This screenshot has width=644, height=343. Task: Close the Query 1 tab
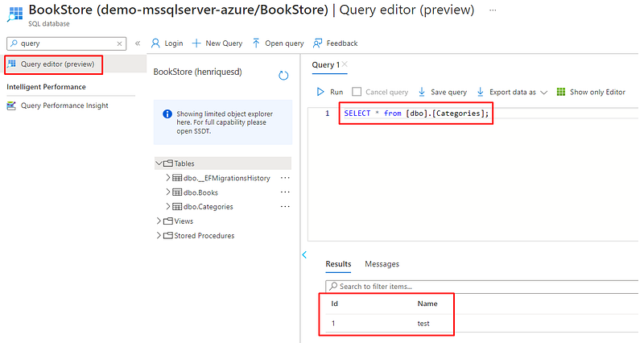345,64
